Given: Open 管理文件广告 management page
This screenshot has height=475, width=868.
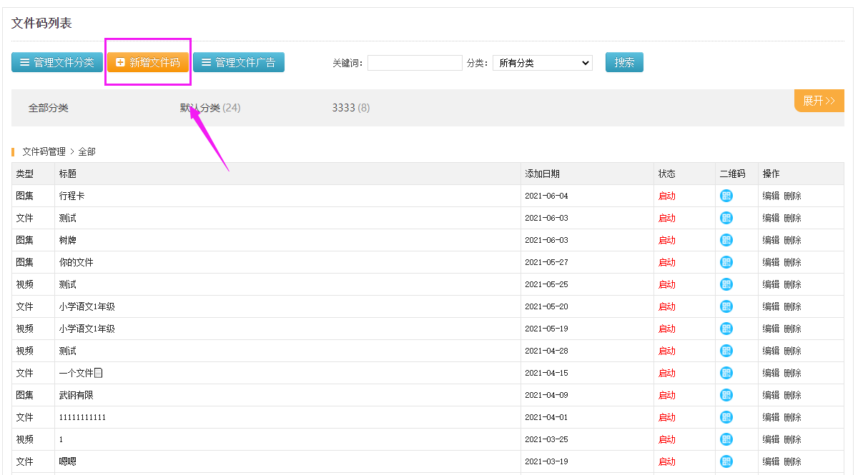Looking at the screenshot, I should click(x=239, y=62).
